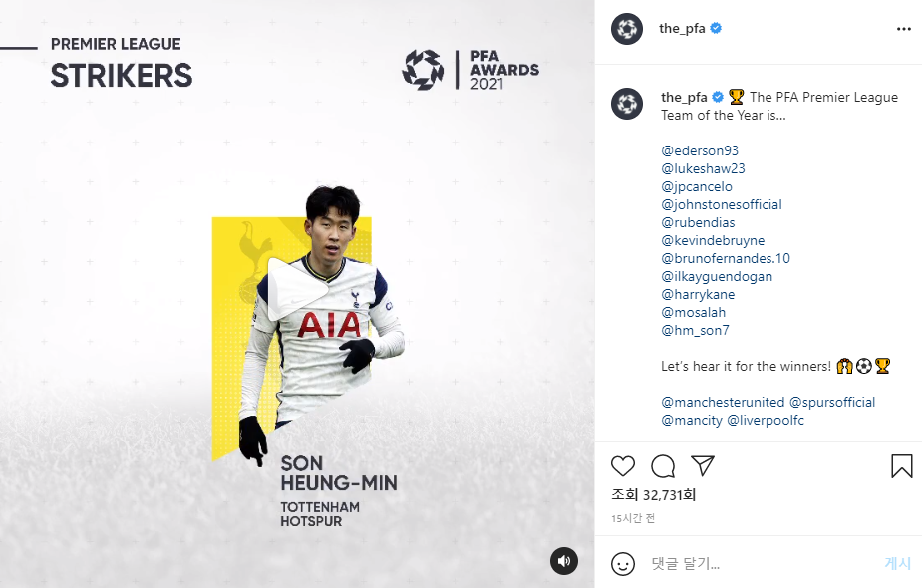This screenshot has height=588, width=922.
Task: Click the_pfa avatar beside caption
Action: [627, 104]
